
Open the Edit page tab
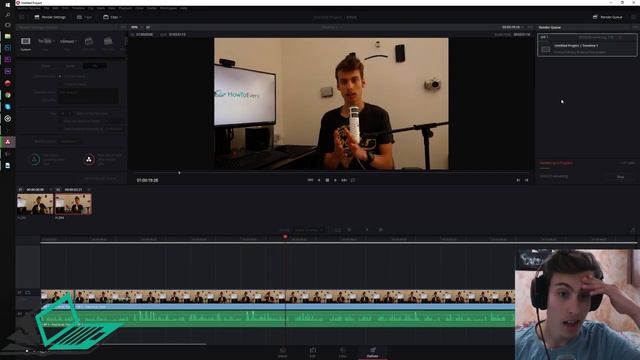[313, 353]
